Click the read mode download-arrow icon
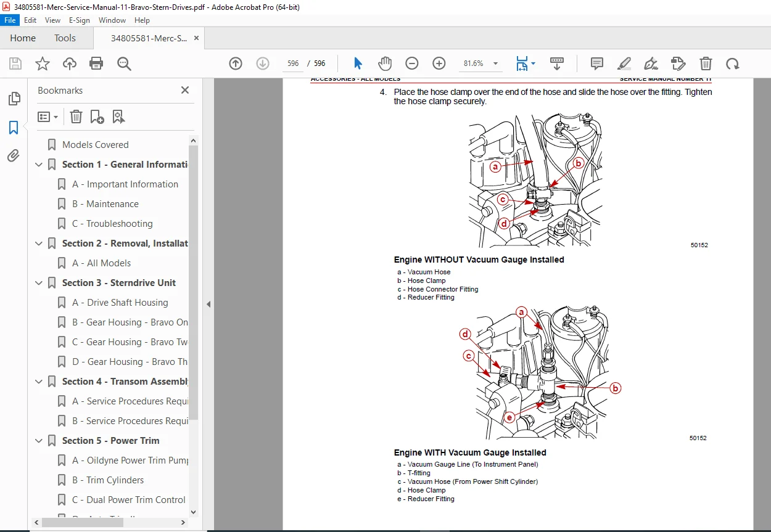Viewport: 771px width, 532px height. 557,63
